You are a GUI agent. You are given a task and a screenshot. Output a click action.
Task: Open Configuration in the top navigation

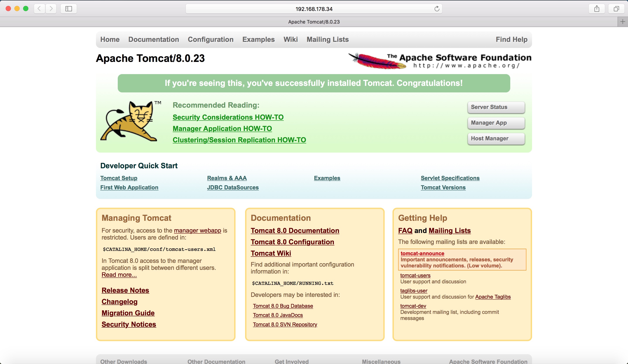[x=211, y=39]
